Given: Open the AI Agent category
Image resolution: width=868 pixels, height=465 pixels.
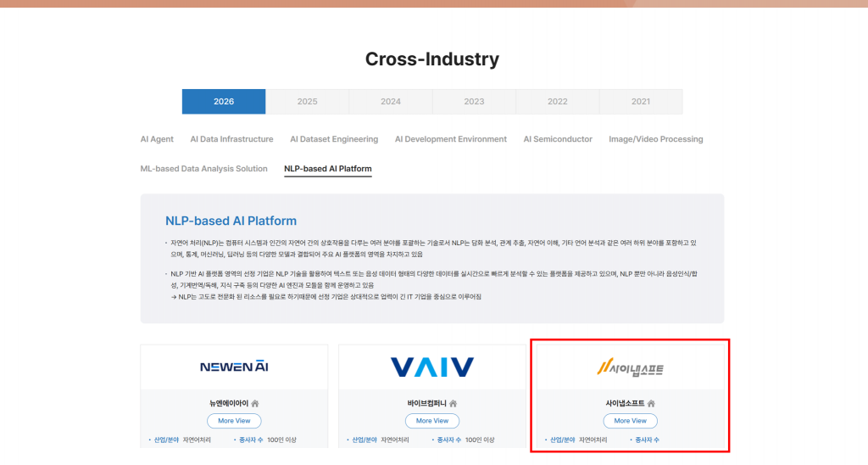Looking at the screenshot, I should 157,139.
